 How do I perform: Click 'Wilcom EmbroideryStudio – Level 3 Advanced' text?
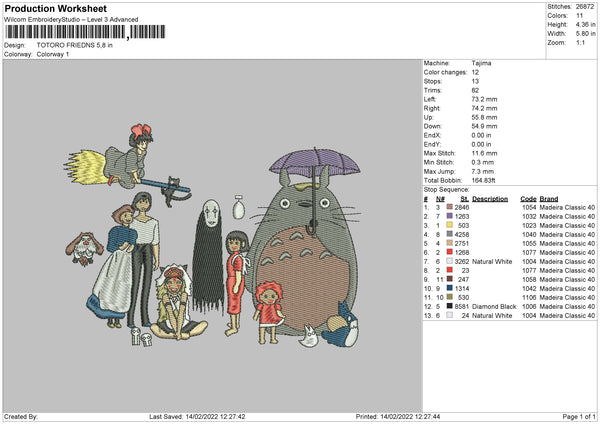pyautogui.click(x=71, y=19)
